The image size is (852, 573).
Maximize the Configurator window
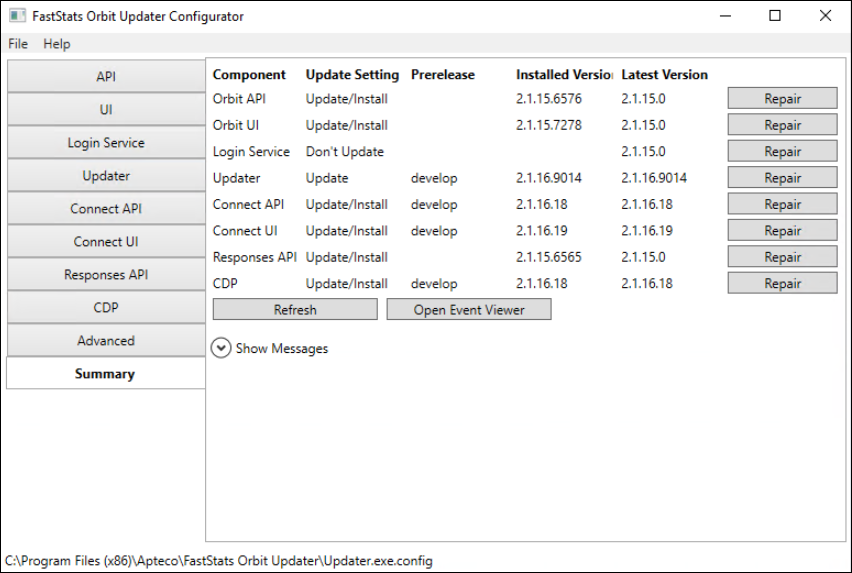tap(775, 16)
